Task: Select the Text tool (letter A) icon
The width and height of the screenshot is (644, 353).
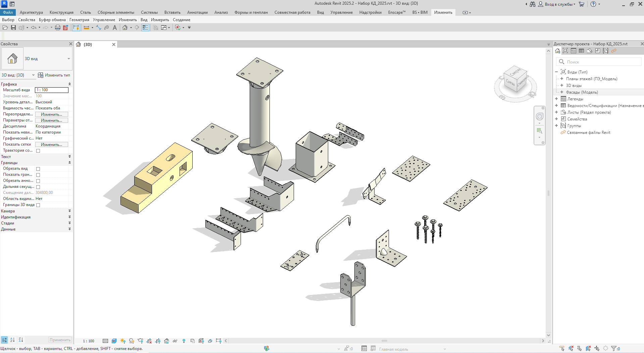Action: [x=115, y=28]
